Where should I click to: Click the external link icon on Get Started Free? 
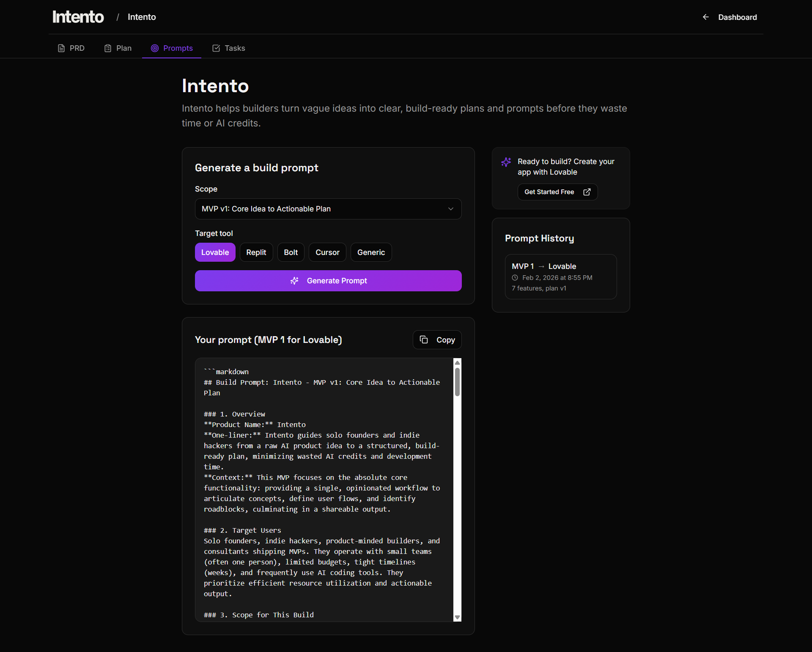(x=587, y=192)
